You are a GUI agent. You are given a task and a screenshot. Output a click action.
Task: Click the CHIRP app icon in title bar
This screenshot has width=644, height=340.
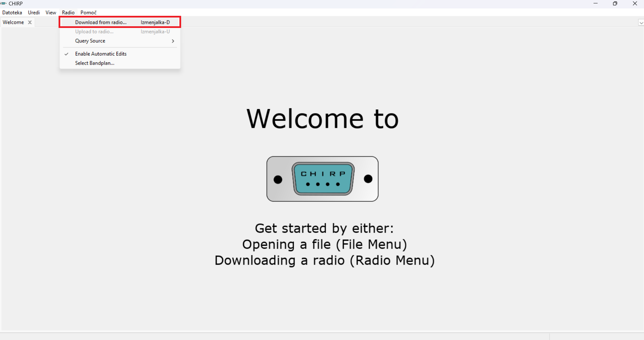coord(4,3)
